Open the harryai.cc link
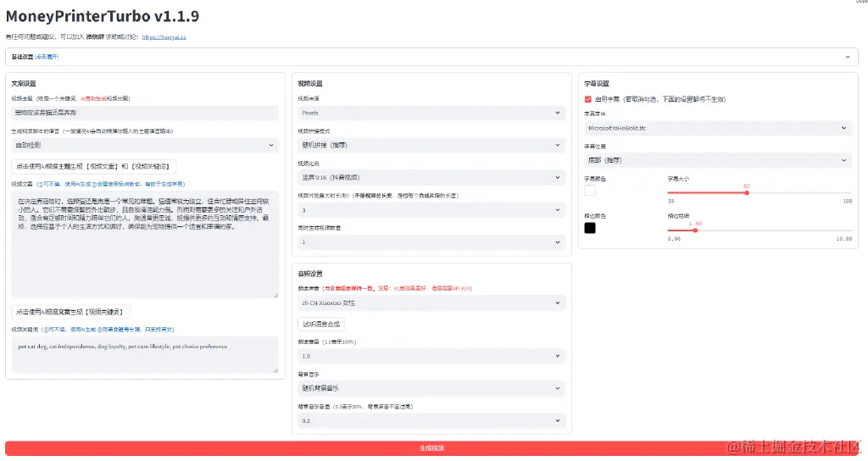This screenshot has width=868, height=461. click(x=164, y=37)
